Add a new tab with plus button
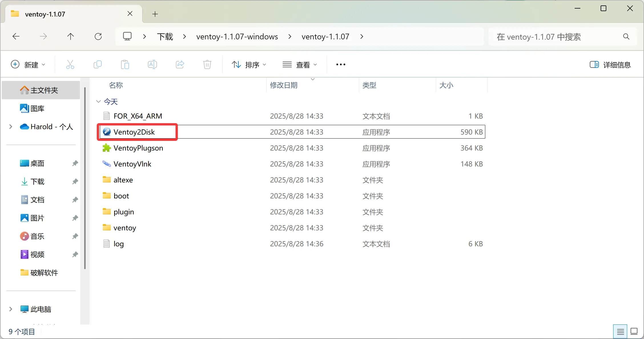 pyautogui.click(x=155, y=14)
